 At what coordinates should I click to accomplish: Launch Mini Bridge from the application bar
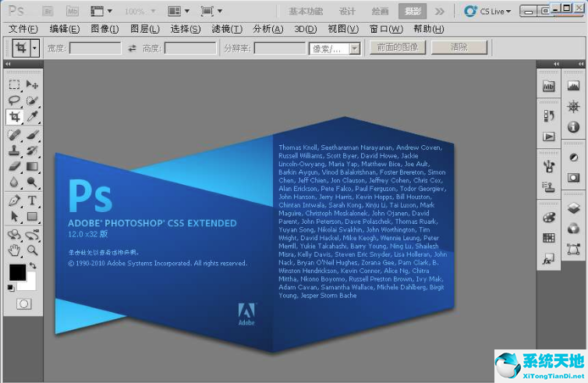tap(73, 11)
